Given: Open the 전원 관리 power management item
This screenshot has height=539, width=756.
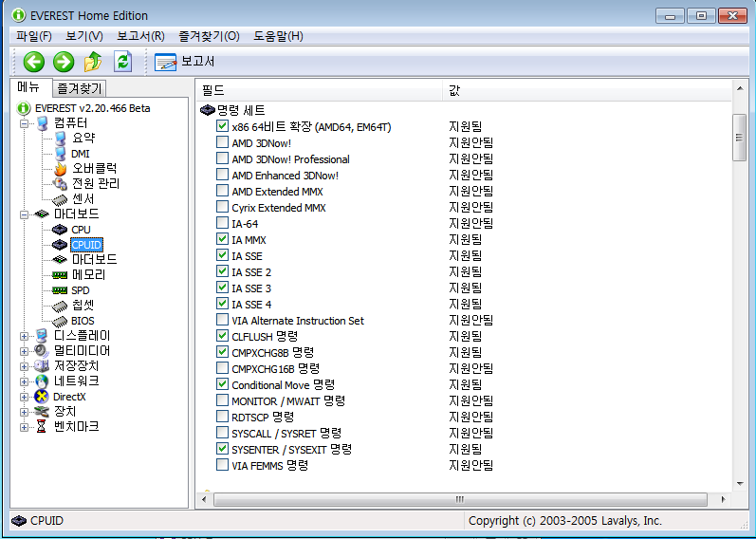Looking at the screenshot, I should (86, 184).
